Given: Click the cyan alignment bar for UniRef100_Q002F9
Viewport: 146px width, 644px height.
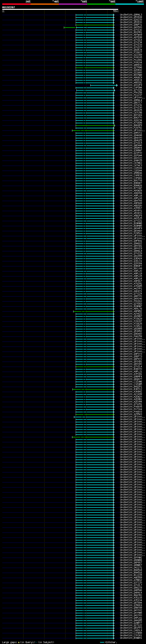Looking at the screenshot, I should coord(104,85).
